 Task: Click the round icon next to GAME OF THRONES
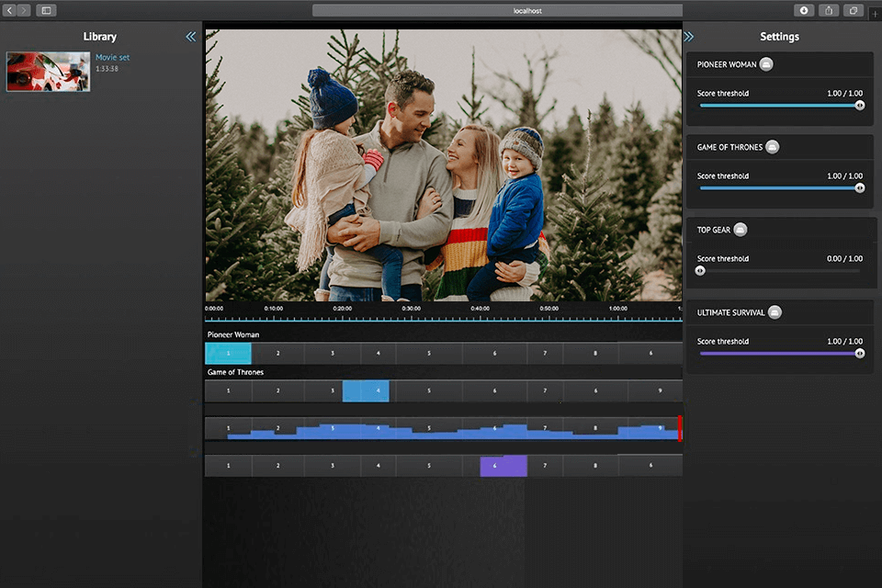click(773, 147)
